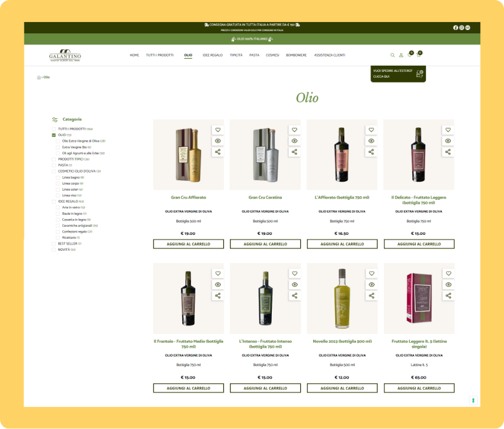The width and height of the screenshot is (504, 429).
Task: Quick view L'Affiorato eye icon
Action: 371,141
